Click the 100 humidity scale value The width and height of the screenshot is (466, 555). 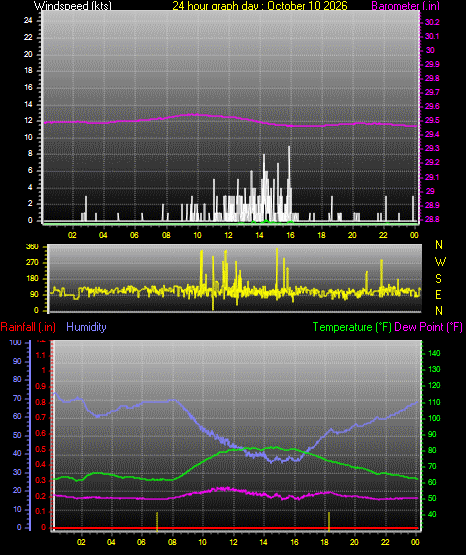16,343
